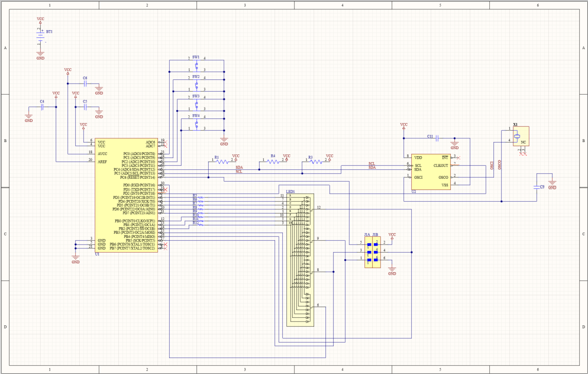Select pull-up resistor R3 symbol

(x=316, y=162)
